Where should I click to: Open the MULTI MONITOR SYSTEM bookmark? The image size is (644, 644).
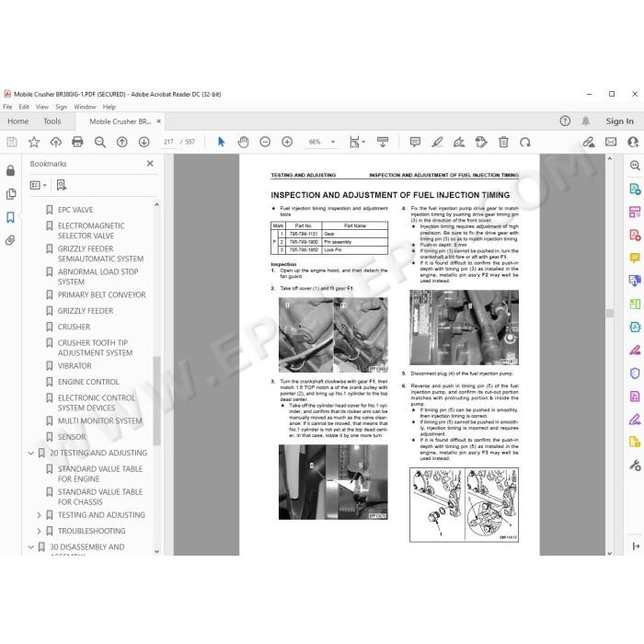[x=99, y=421]
